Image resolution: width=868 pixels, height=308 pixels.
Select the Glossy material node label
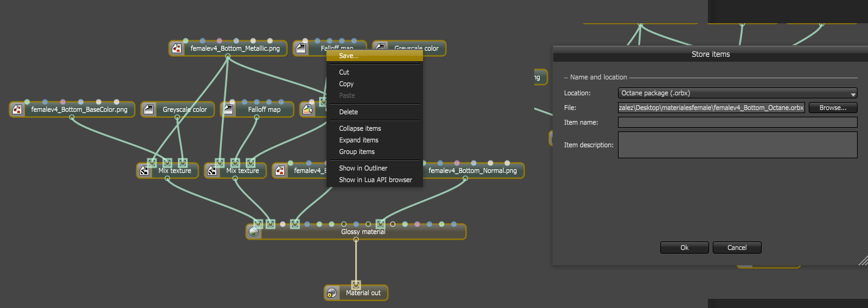363,232
